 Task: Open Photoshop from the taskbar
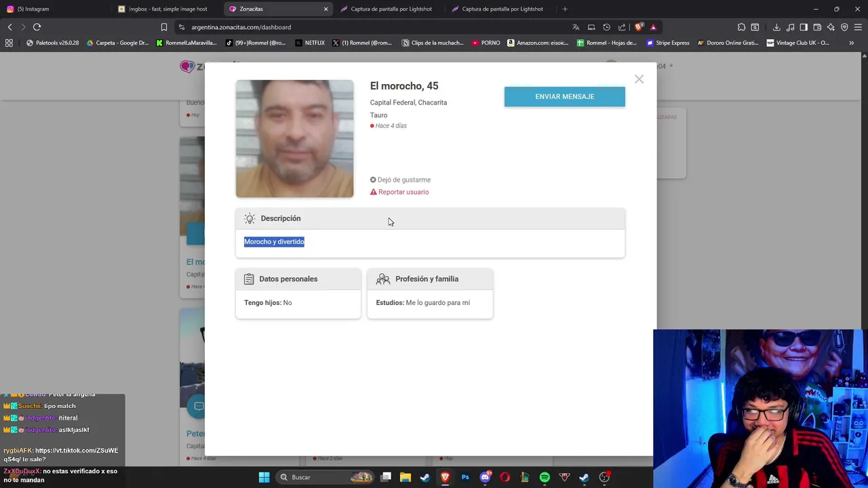(465, 477)
